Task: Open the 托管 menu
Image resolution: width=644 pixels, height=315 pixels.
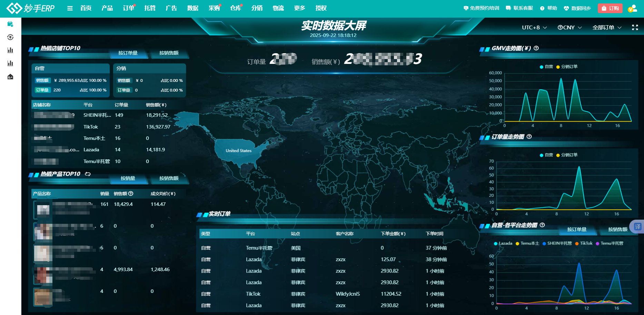Action: tap(150, 8)
